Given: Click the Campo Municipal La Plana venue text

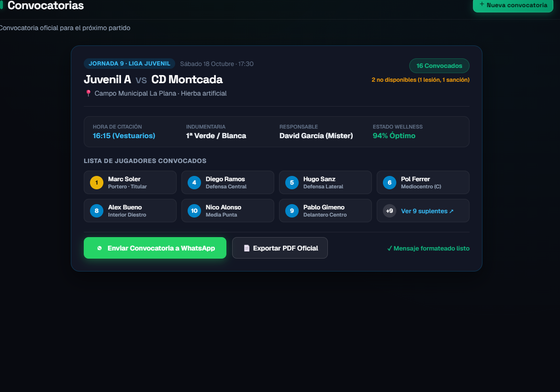Looking at the screenshot, I should [161, 93].
